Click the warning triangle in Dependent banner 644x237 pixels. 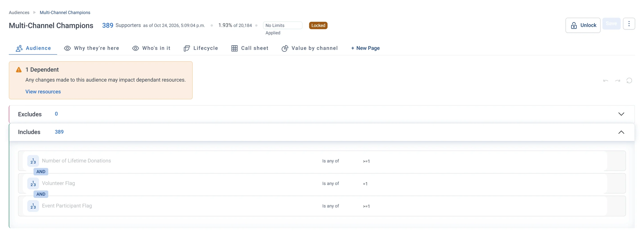tap(19, 70)
